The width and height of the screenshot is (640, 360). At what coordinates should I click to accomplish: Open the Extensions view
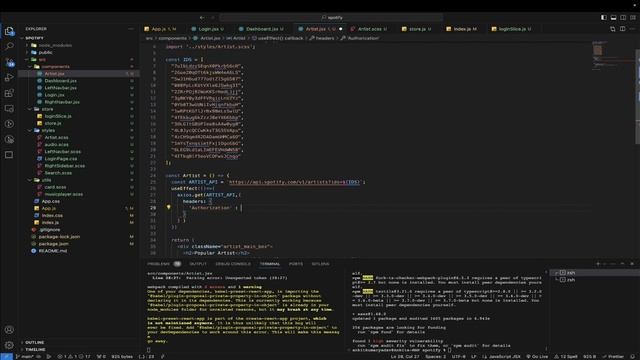(x=9, y=93)
